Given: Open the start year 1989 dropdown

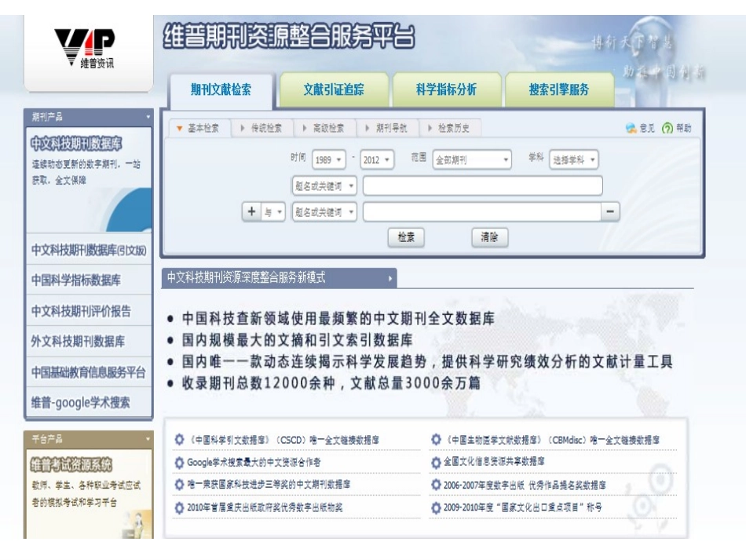Looking at the screenshot, I should (329, 160).
